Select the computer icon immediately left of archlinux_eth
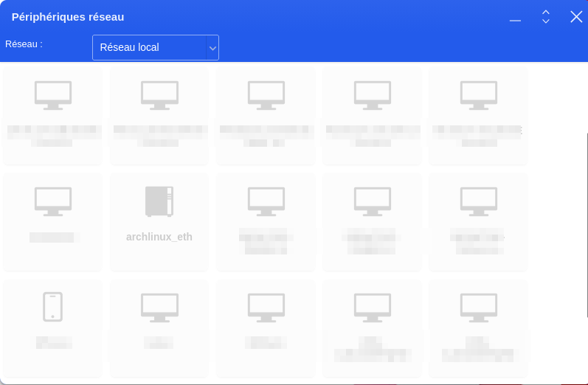 click(52, 201)
